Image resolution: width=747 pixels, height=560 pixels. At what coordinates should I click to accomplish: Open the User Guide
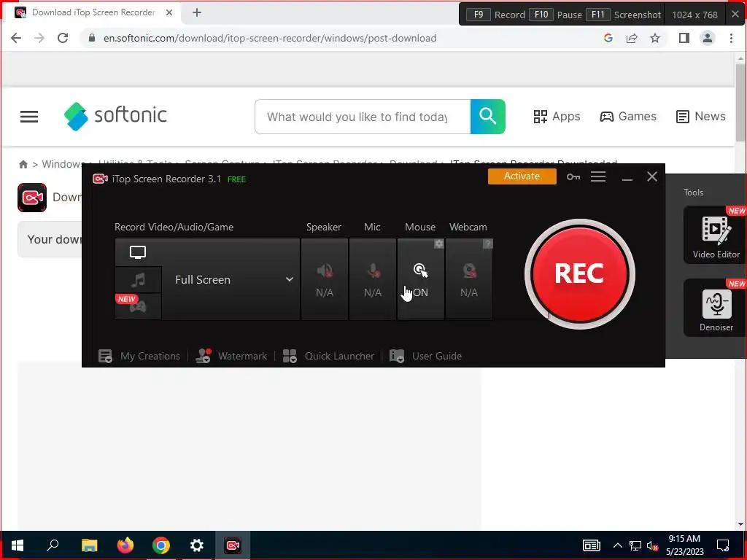[425, 356]
